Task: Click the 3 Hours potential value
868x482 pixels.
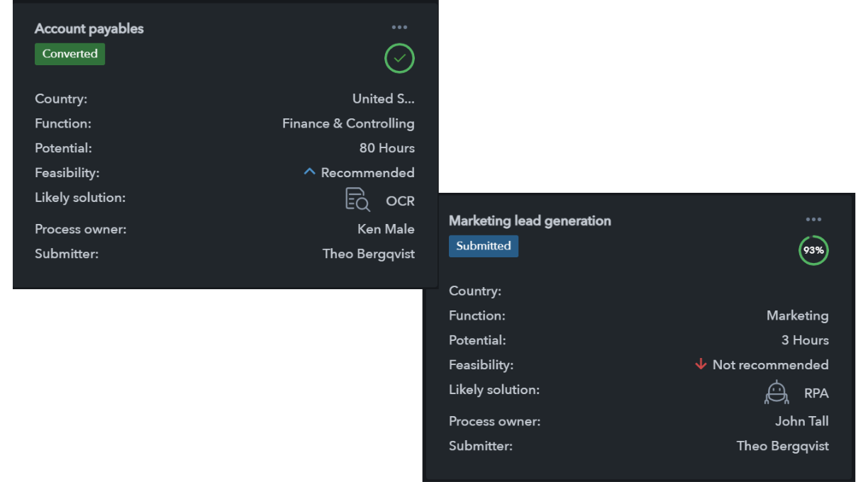Action: click(x=805, y=340)
